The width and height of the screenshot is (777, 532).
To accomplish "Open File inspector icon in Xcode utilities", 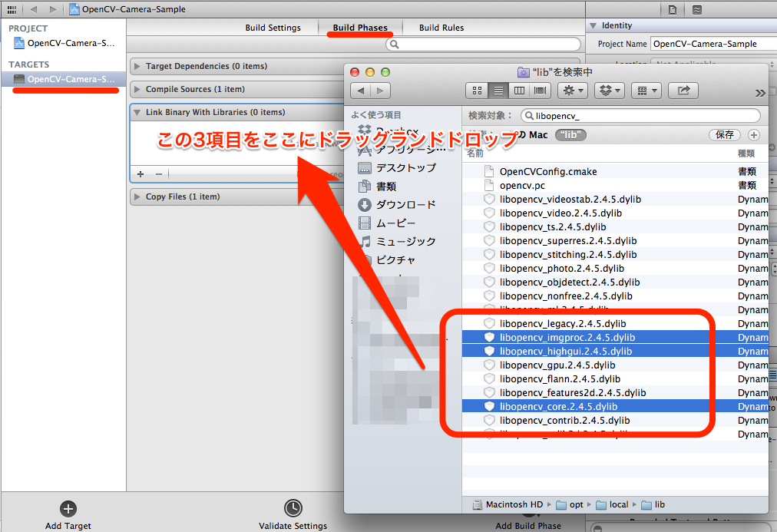I will point(673,9).
